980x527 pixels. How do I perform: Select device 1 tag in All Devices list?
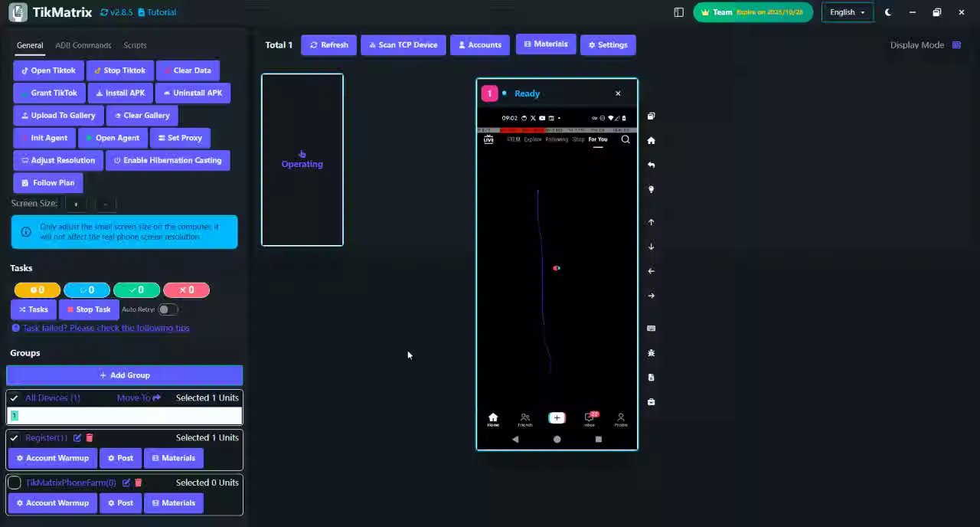(x=14, y=416)
